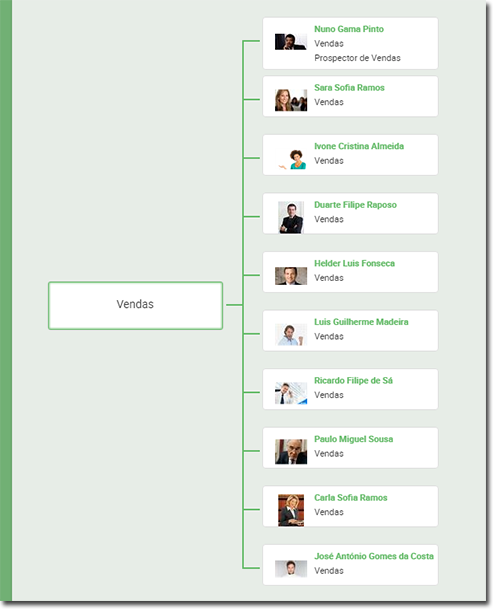The height and width of the screenshot is (613, 496).
Task: Select Ivone Cristina Almeida's avatar image
Action: click(x=292, y=159)
